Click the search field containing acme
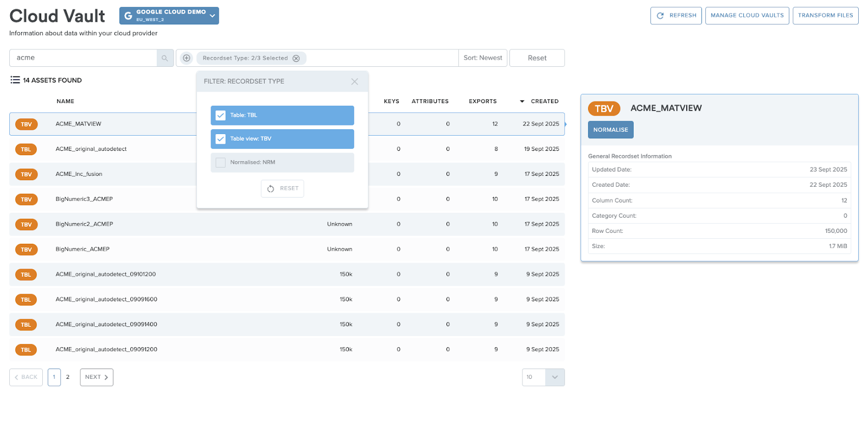Screen dimensions: 868x425 point(83,58)
